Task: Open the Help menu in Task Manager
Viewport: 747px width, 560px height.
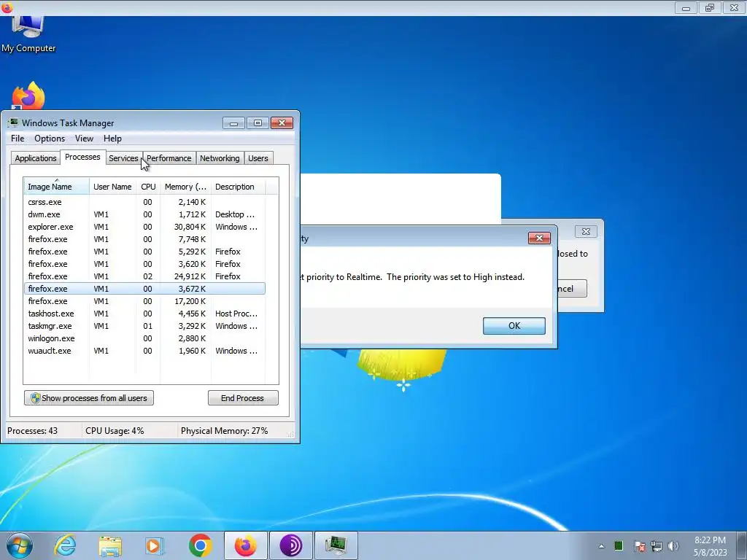Action: 112,139
